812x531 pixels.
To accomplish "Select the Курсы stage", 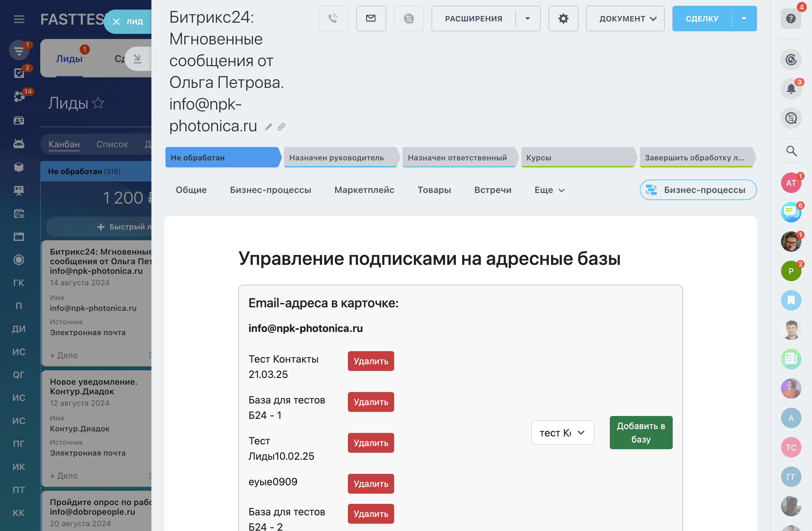I will (x=577, y=157).
